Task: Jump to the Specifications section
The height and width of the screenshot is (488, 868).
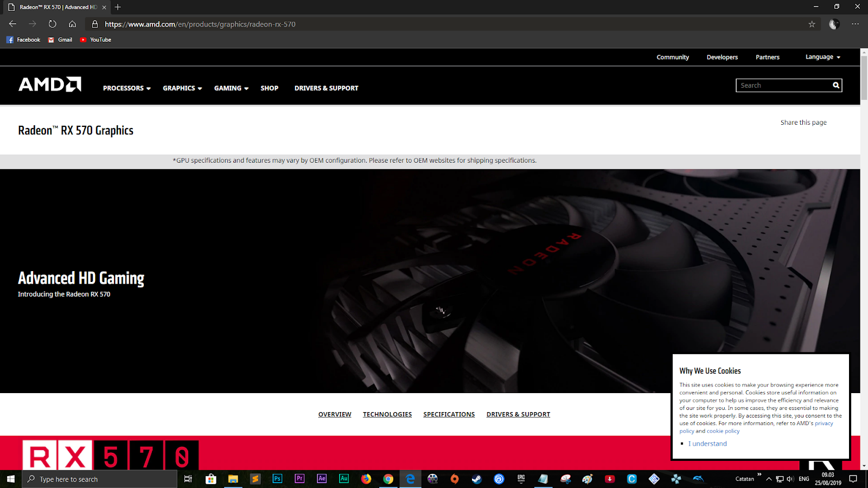Action: (449, 414)
